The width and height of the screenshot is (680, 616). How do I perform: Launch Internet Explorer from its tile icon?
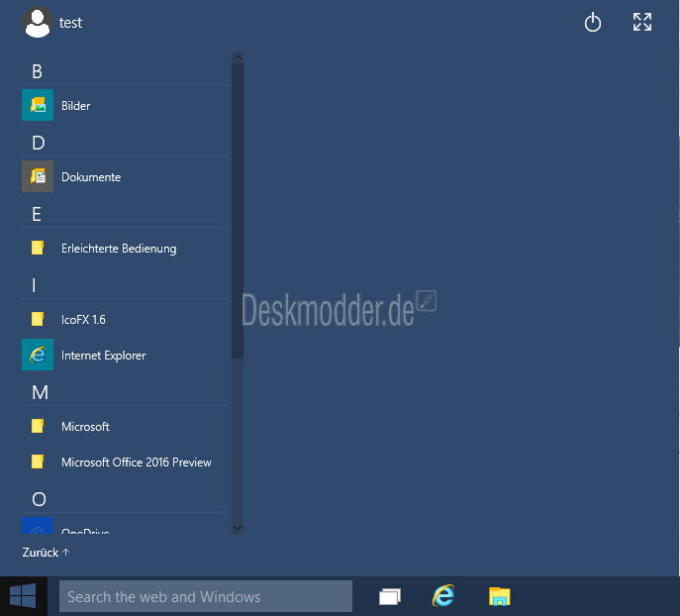pos(38,355)
